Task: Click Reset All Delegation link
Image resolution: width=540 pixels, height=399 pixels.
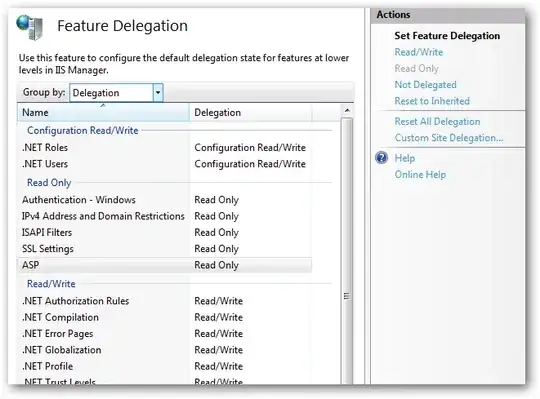Action: point(437,121)
